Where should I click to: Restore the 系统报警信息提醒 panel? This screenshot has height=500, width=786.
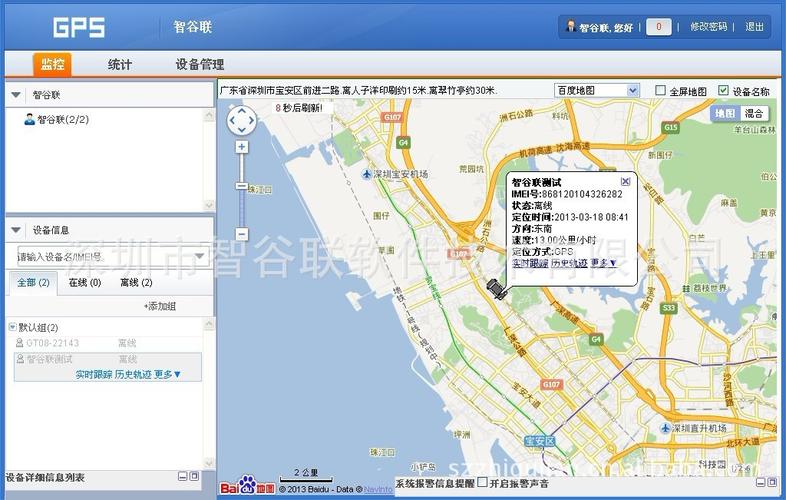pyautogui.click(x=771, y=482)
